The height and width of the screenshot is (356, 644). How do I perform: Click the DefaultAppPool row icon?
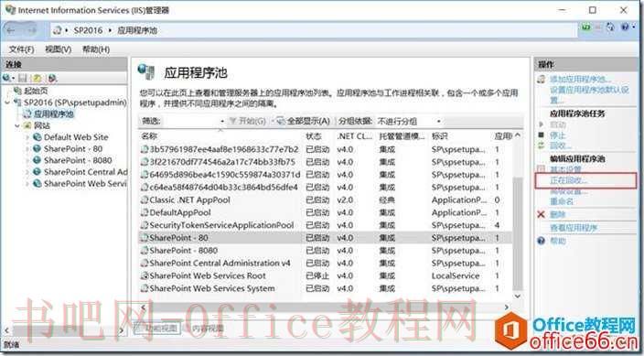pyautogui.click(x=145, y=212)
